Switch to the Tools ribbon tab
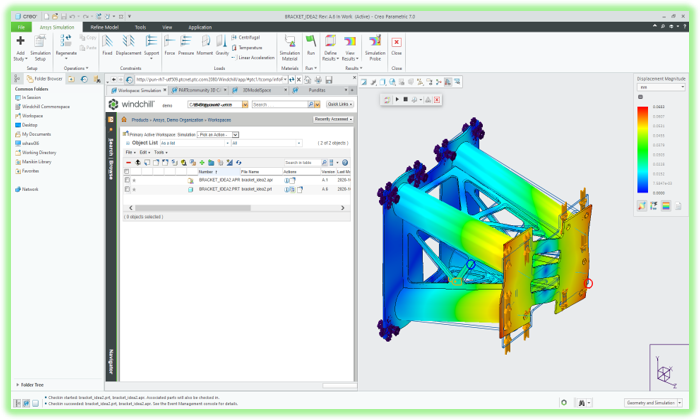Viewport: 700px width, 420px height. point(141,27)
